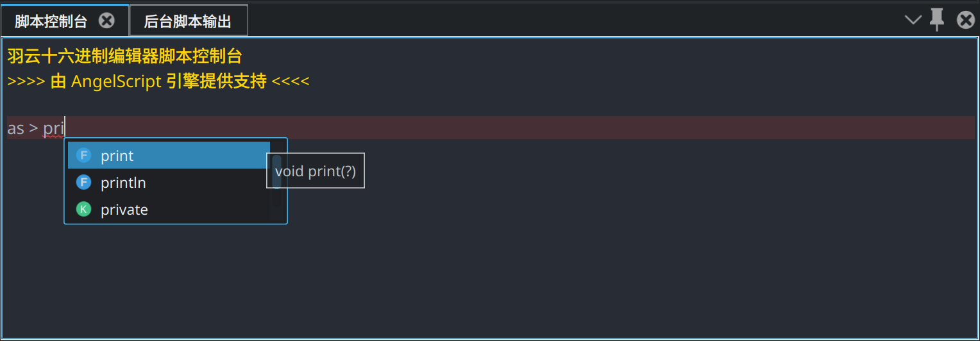This screenshot has height=341, width=980.
Task: Pick println from the autocomplete list
Action: click(x=123, y=183)
